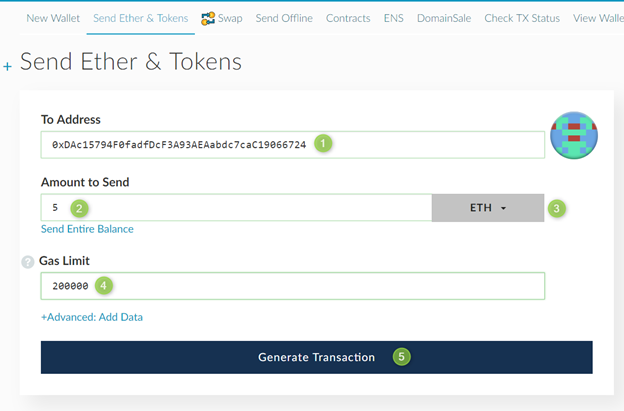Image resolution: width=624 pixels, height=411 pixels.
Task: Click the To Address input field
Action: pos(292,145)
